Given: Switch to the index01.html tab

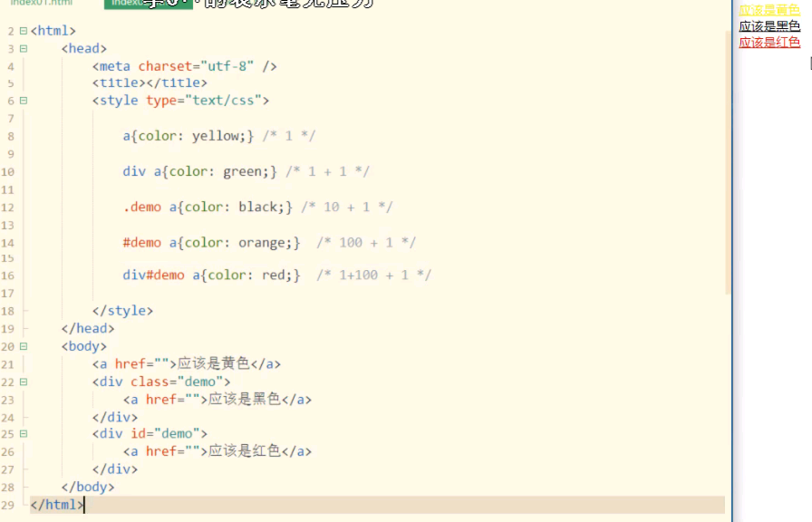Looking at the screenshot, I should point(42,3).
